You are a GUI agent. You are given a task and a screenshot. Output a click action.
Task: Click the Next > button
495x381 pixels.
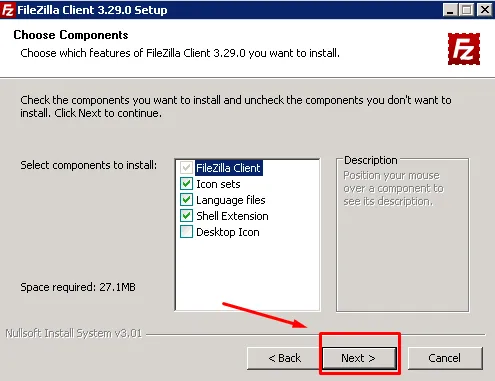pyautogui.click(x=359, y=358)
